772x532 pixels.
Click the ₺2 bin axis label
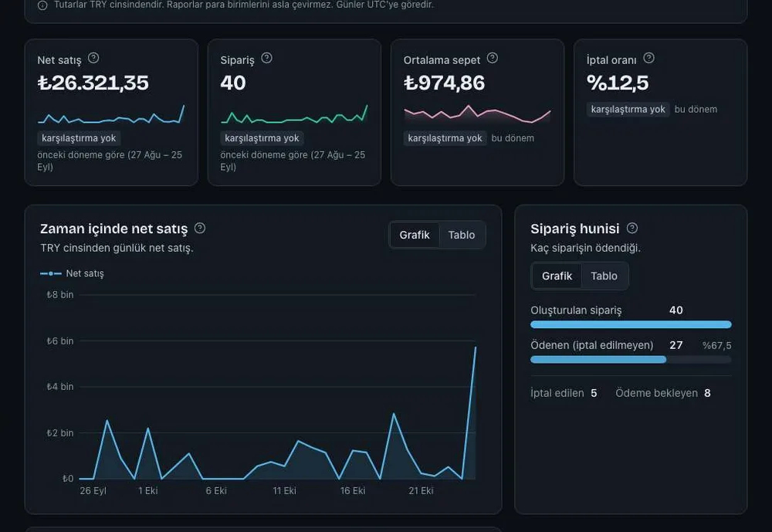tap(60, 433)
